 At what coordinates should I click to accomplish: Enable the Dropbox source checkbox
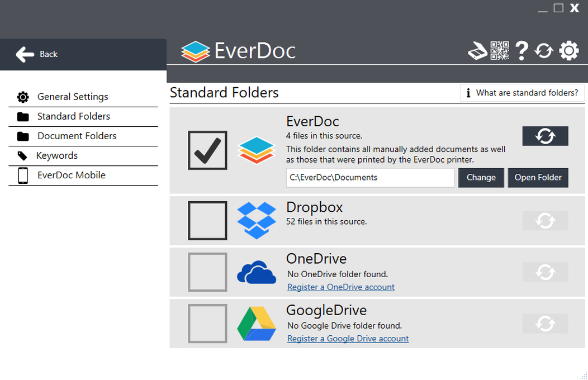(207, 220)
